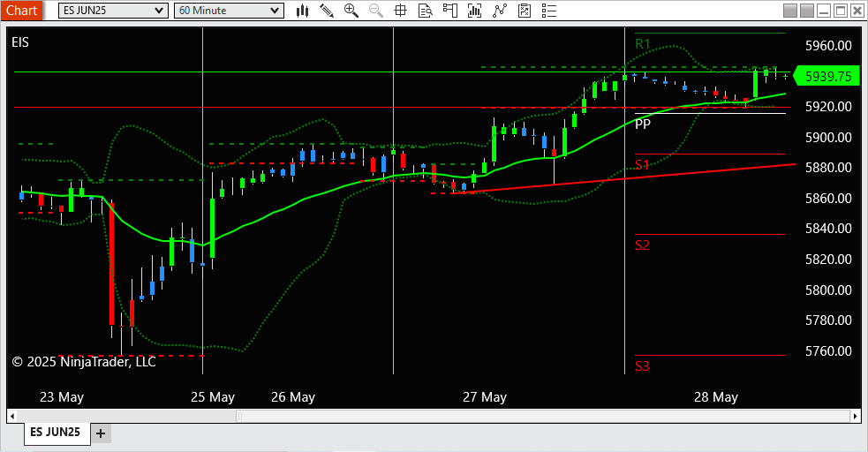Click the 5960.00 price axis label
868x452 pixels.
pos(828,46)
